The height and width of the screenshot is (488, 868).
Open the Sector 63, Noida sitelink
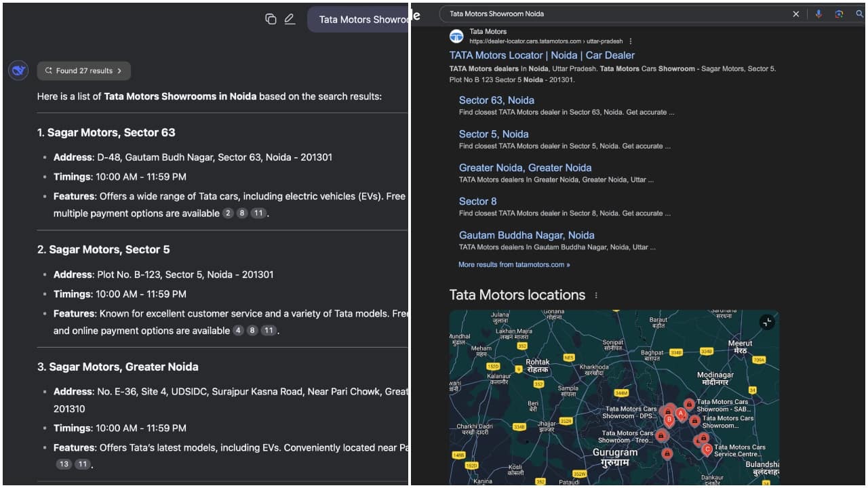coord(496,100)
